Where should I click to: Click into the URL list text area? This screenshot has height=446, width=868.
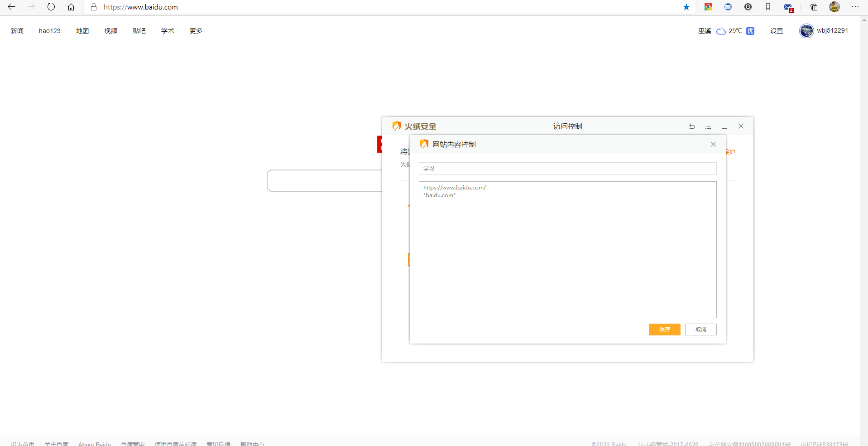(x=567, y=250)
